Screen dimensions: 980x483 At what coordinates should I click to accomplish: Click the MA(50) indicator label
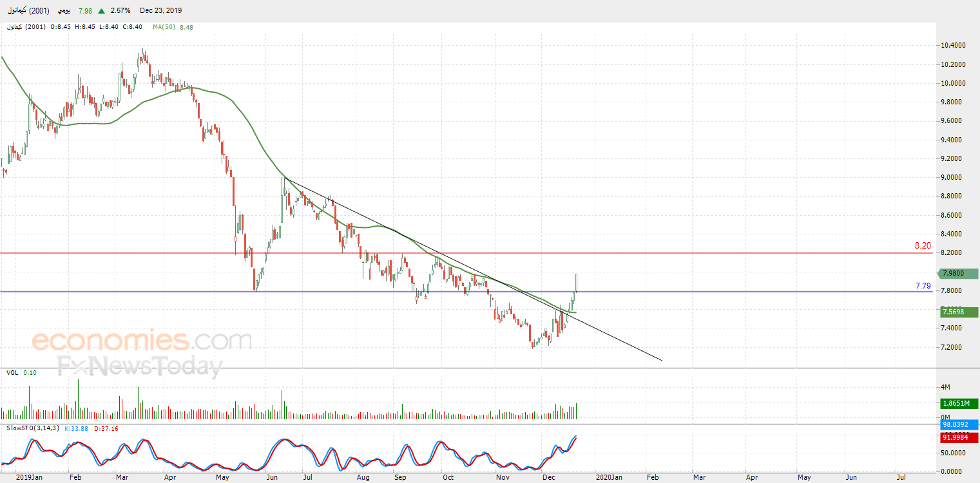pyautogui.click(x=165, y=27)
